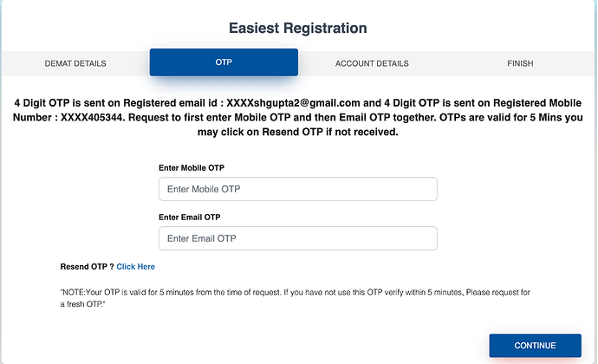Click the 'Resend OTP ?' label text

click(87, 267)
